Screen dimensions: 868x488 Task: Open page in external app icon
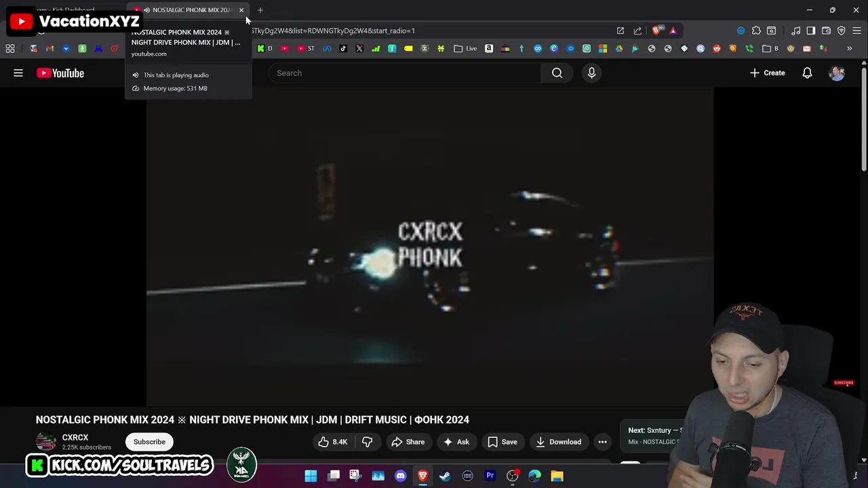[620, 30]
